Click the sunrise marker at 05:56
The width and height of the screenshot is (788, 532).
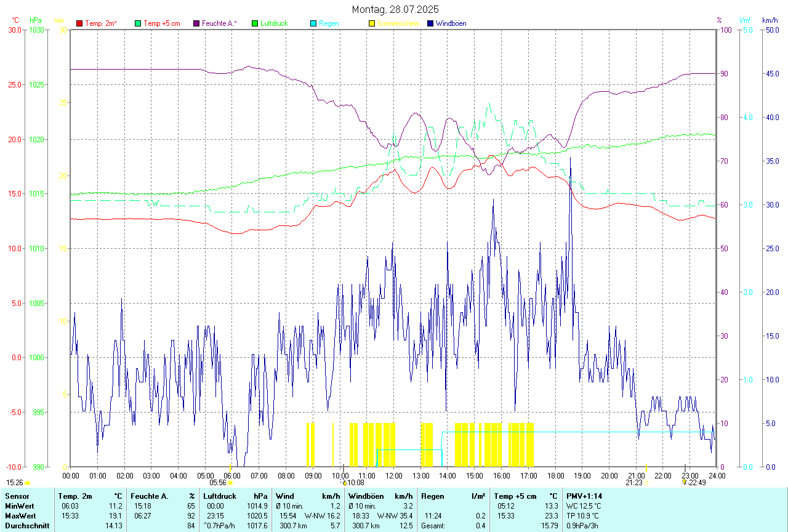230,483
